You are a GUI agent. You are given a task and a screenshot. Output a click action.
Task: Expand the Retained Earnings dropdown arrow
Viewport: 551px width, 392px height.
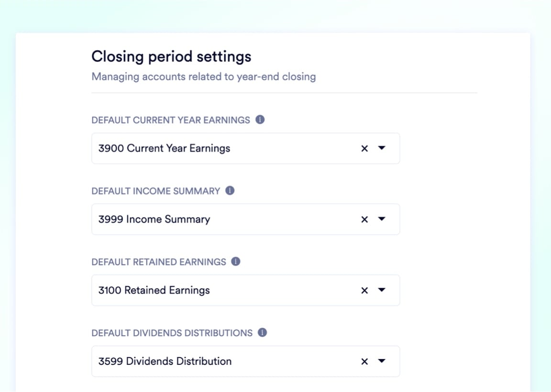pos(382,290)
